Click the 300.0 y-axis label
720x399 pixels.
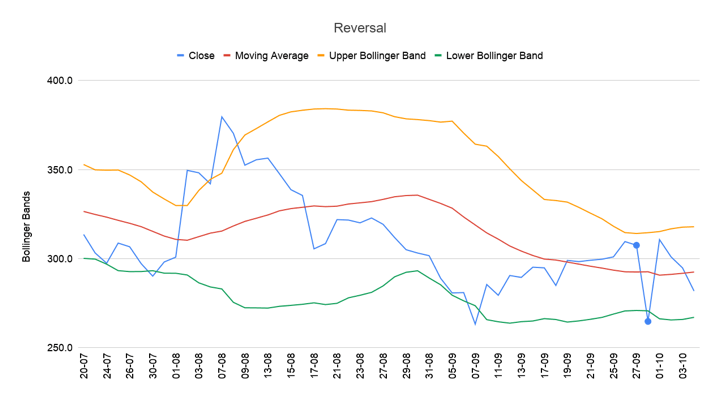[60, 259]
